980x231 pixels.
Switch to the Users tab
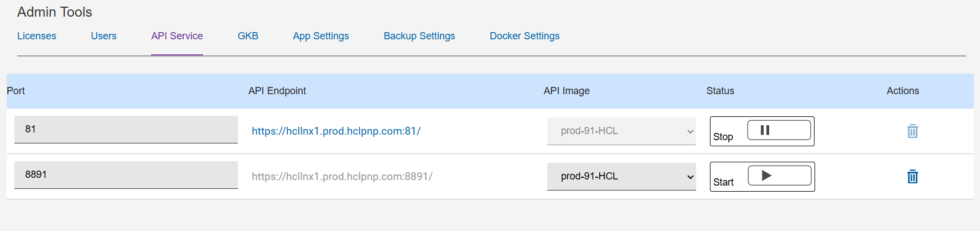(103, 36)
